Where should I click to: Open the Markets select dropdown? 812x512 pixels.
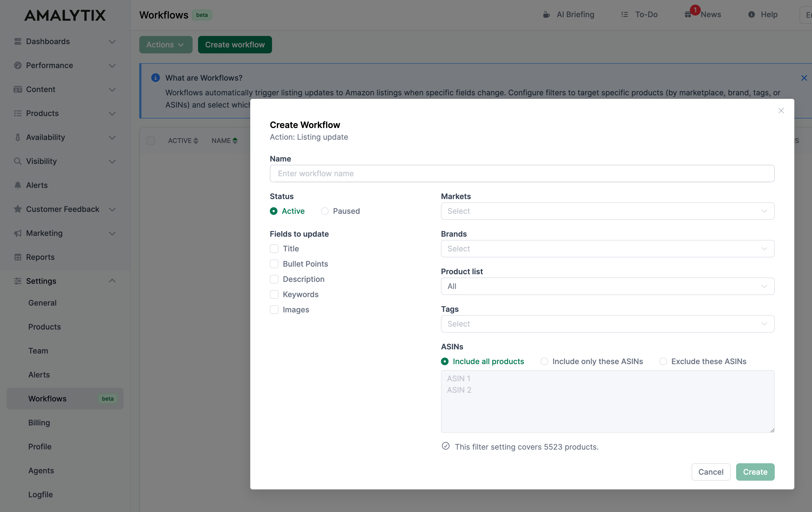(607, 211)
